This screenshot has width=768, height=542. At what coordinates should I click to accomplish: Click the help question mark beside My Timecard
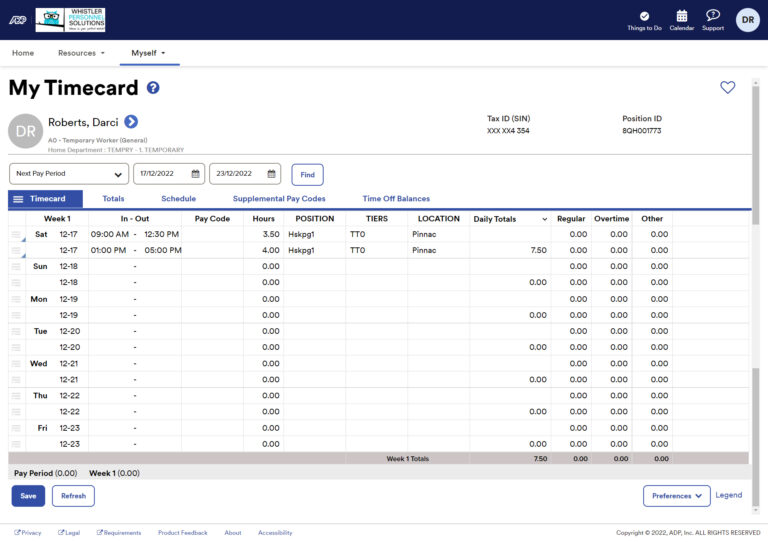coord(153,88)
